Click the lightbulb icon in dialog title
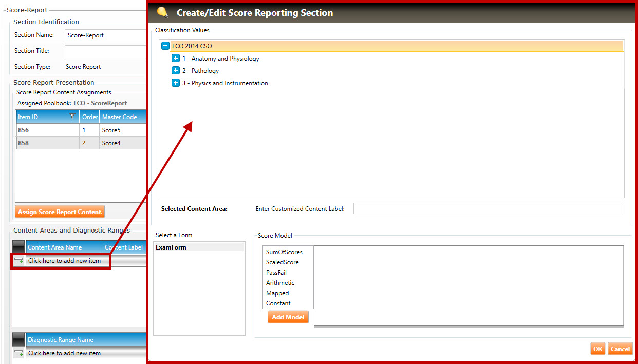This screenshot has height=364, width=638. click(162, 12)
